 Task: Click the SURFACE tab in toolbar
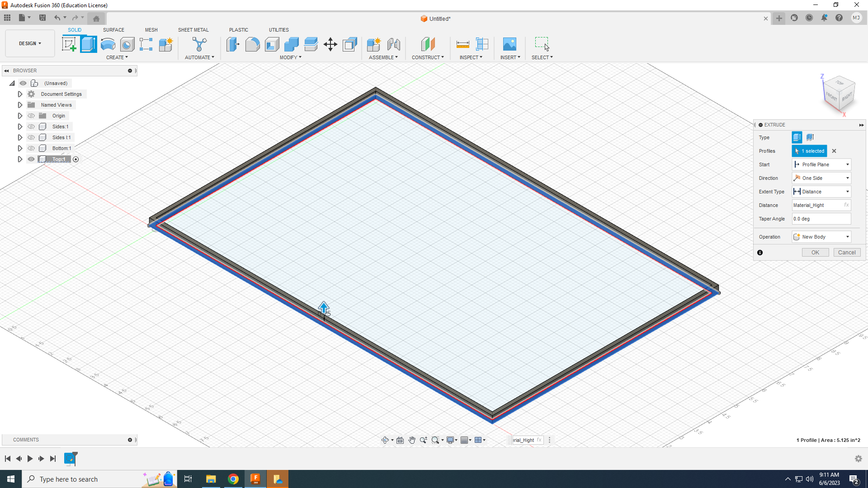[x=113, y=30]
